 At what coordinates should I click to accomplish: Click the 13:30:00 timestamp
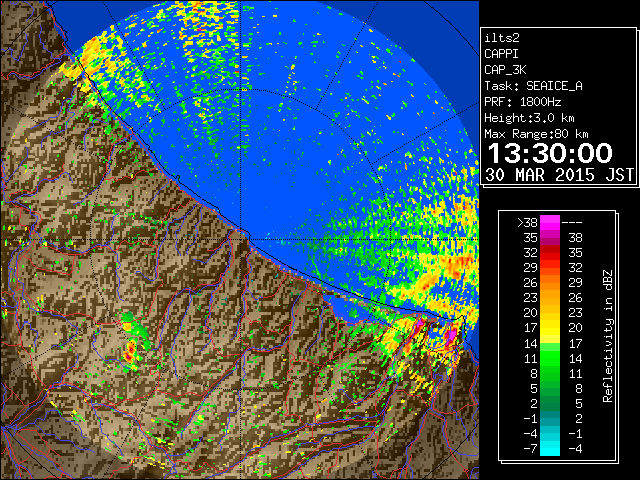coord(550,153)
